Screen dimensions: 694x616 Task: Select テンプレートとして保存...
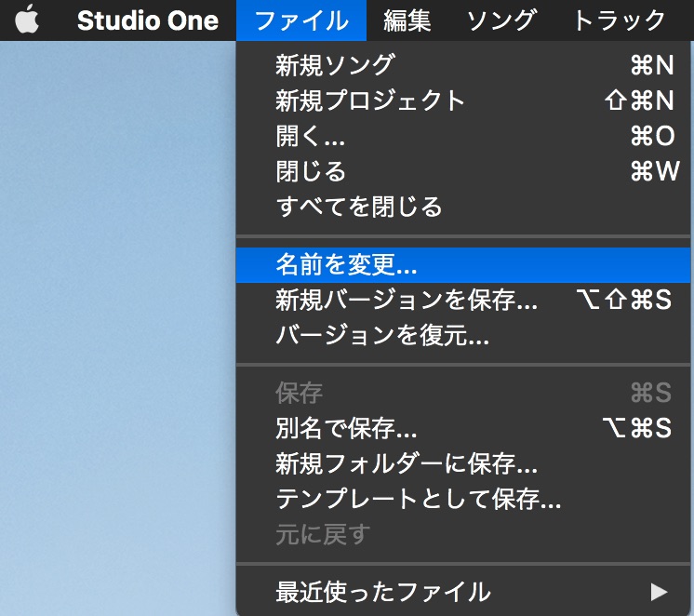pos(419,499)
